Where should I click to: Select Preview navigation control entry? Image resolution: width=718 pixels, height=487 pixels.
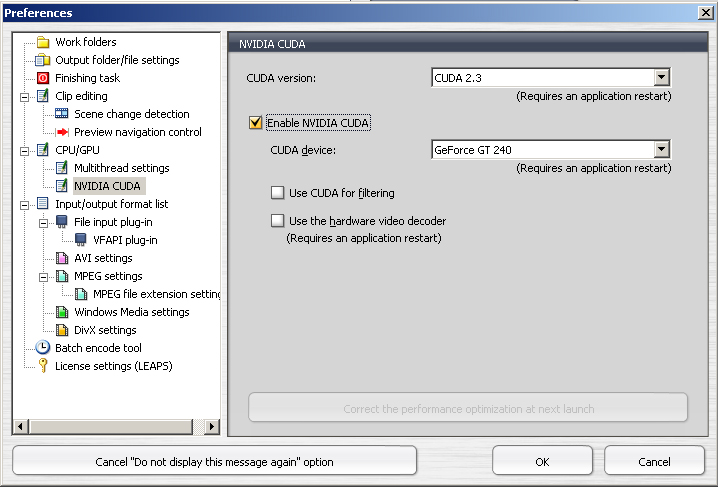point(137,132)
